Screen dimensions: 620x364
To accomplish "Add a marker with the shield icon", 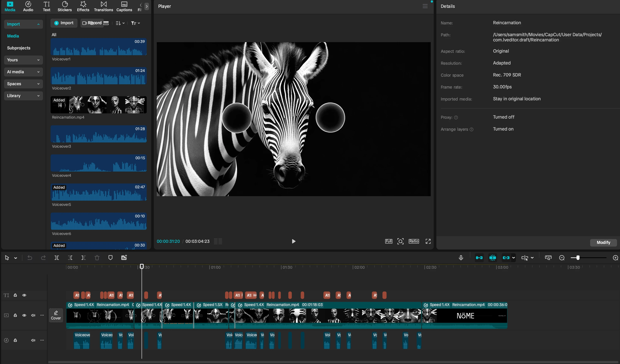I will tap(110, 258).
